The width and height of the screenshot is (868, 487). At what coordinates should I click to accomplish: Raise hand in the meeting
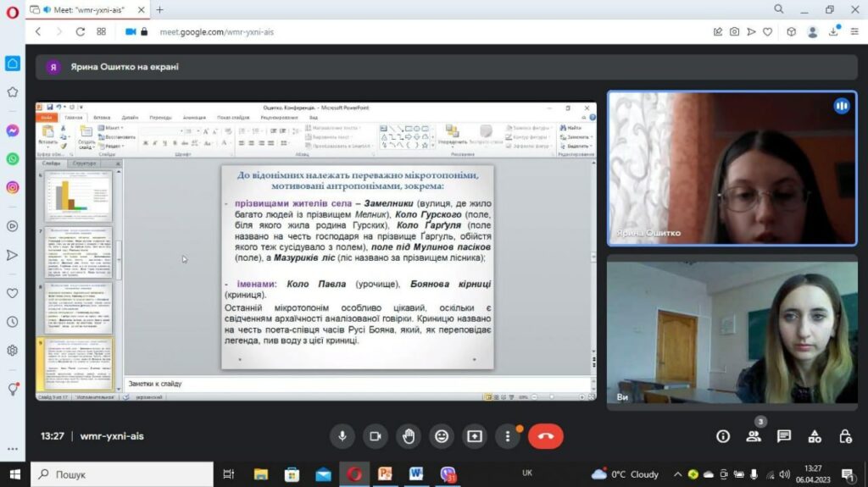(x=409, y=436)
